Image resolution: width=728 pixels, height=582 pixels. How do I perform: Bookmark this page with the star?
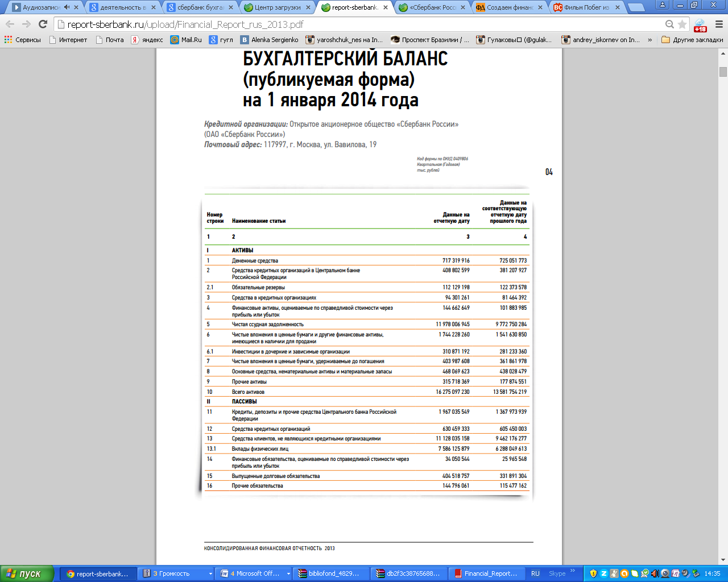click(682, 24)
